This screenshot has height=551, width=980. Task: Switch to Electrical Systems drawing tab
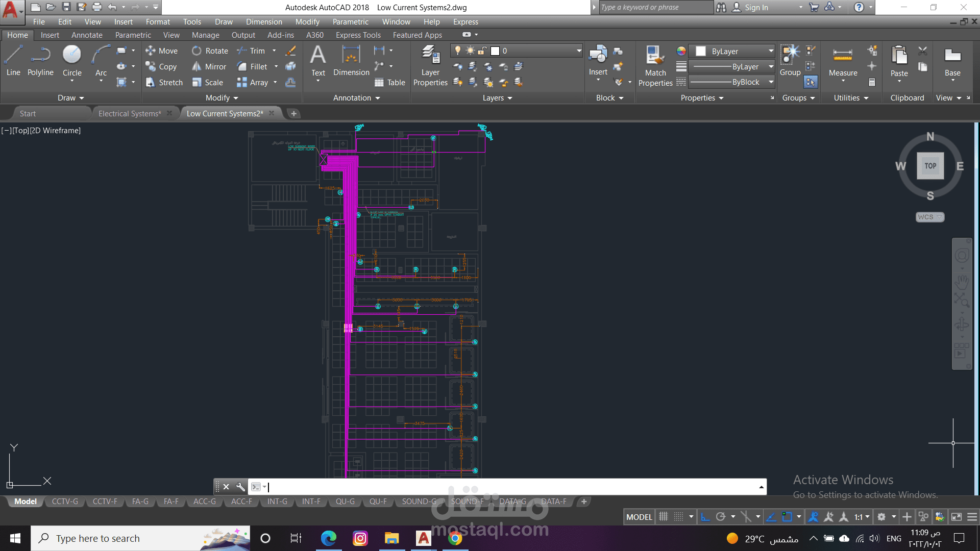tap(129, 113)
